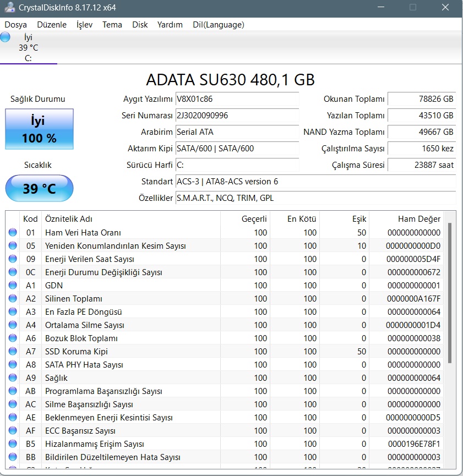This screenshot has height=476, width=463.
Task: Open the Dosya menu
Action: tap(15, 25)
